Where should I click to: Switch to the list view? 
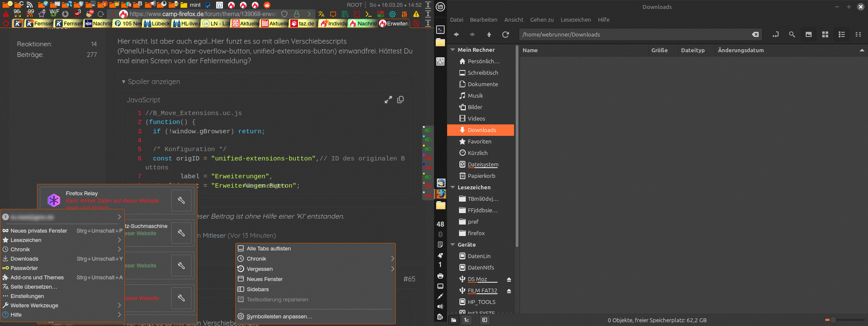click(841, 34)
